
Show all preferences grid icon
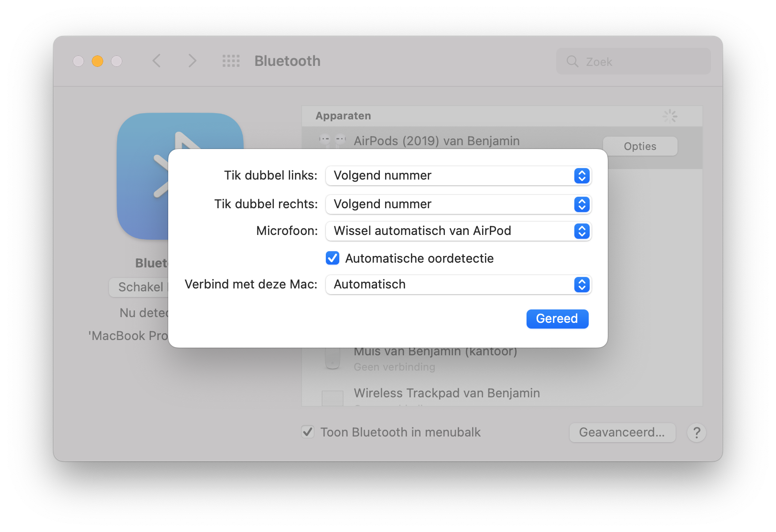pyautogui.click(x=231, y=61)
